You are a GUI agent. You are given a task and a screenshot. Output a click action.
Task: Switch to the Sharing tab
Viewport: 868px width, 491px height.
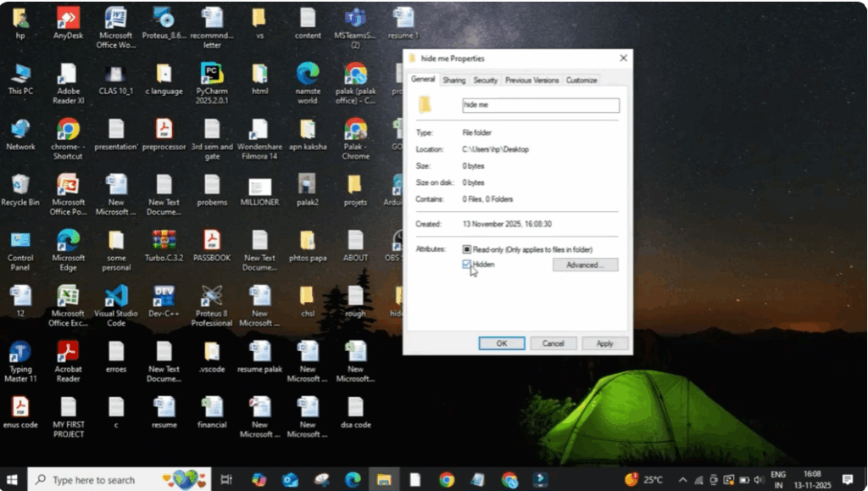[453, 81]
